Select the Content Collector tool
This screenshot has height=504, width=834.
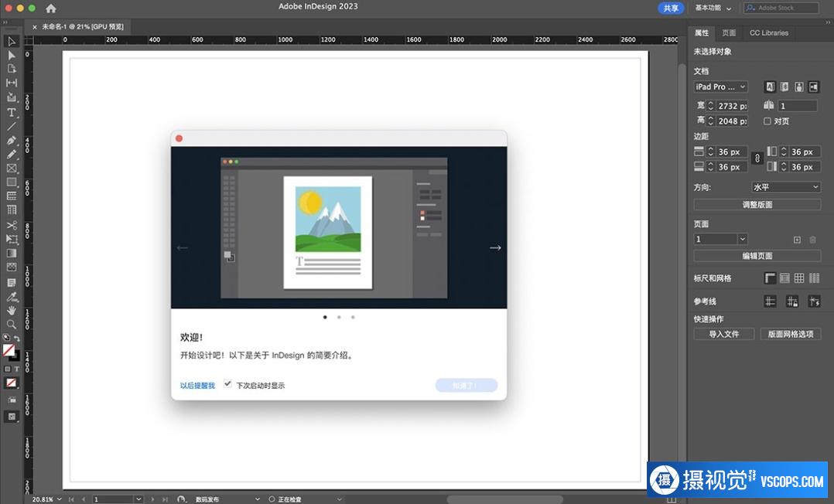[11, 97]
